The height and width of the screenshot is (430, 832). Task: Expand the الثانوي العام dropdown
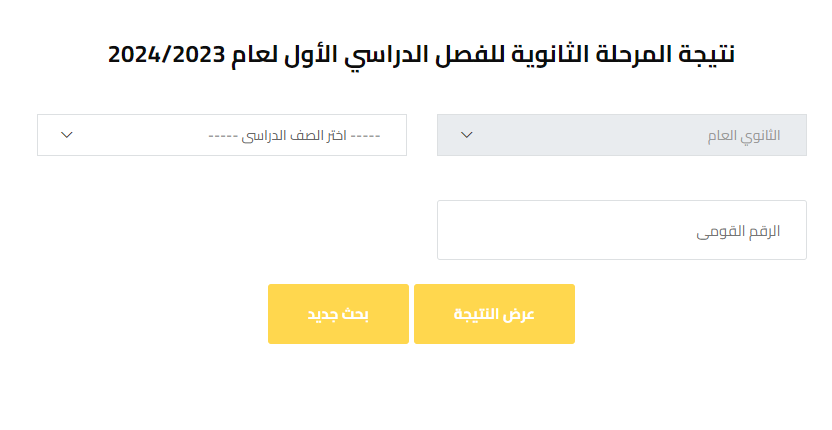621,135
